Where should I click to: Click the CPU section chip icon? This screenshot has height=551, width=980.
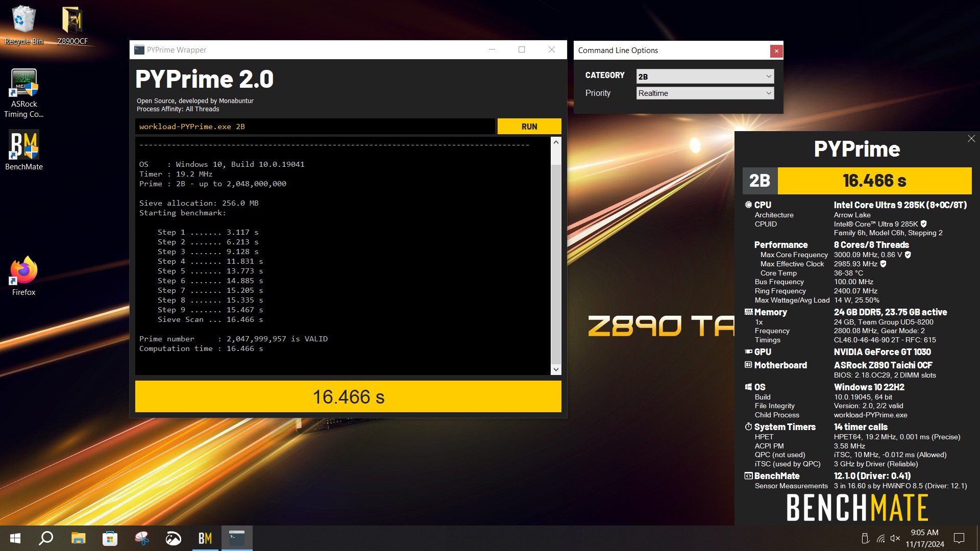point(748,205)
